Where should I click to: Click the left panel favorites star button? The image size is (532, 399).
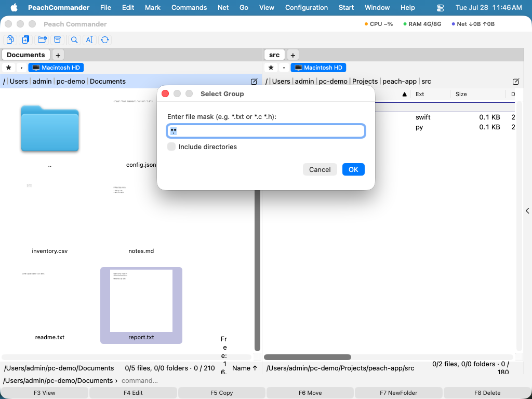point(8,68)
